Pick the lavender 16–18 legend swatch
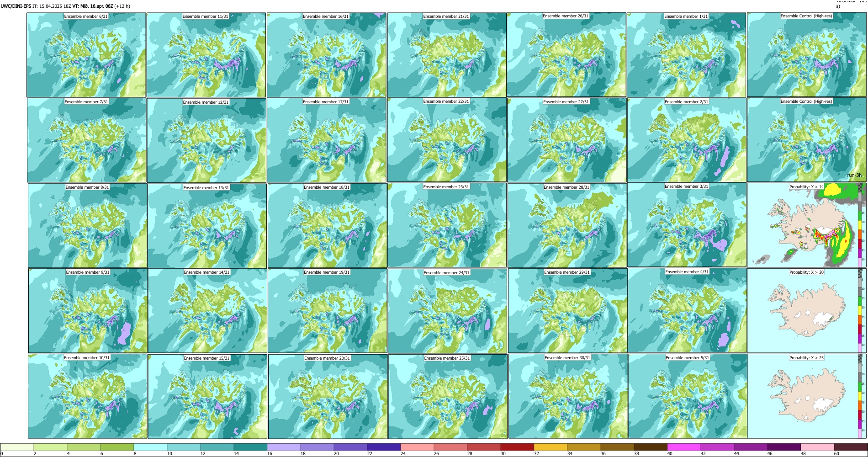Viewport: 868px width, 457px height. [x=284, y=447]
